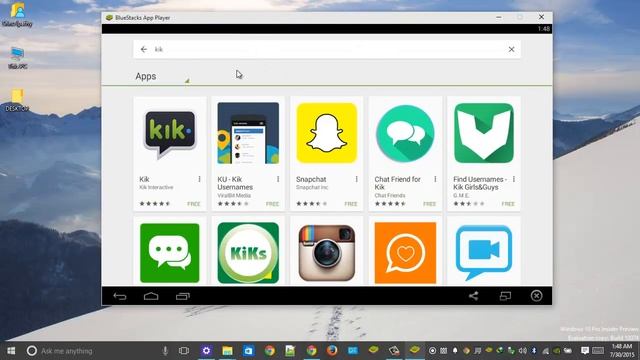Image resolution: width=640 pixels, height=360 pixels.
Task: Open overflow menu on Snapchat card
Action: click(x=357, y=179)
